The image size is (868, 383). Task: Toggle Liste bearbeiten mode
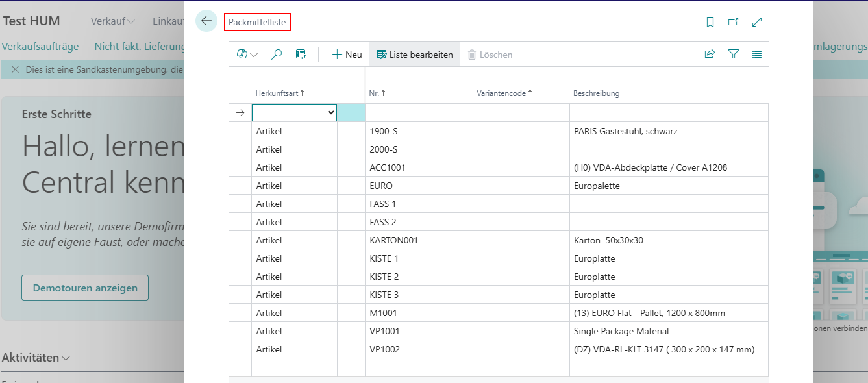click(x=415, y=55)
